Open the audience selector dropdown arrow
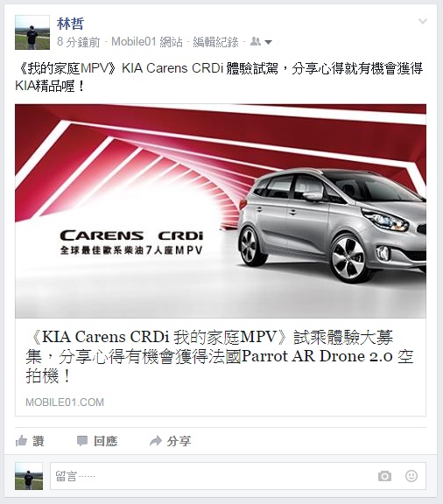This screenshot has width=443, height=504. coord(268,42)
